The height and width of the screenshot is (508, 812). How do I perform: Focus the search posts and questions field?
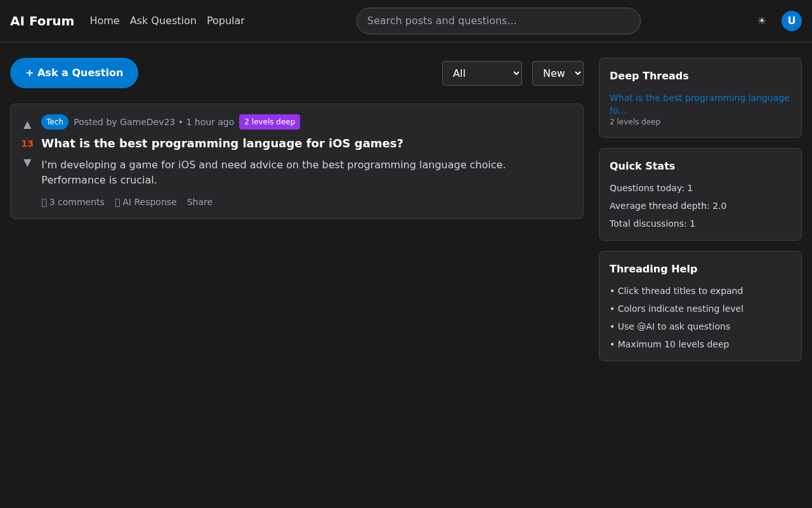pyautogui.click(x=498, y=21)
